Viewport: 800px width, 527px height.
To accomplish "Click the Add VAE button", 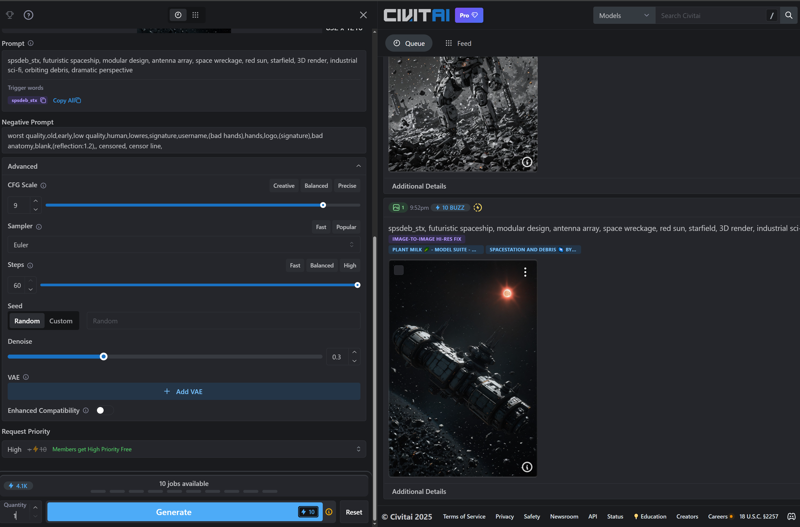I will pyautogui.click(x=183, y=392).
